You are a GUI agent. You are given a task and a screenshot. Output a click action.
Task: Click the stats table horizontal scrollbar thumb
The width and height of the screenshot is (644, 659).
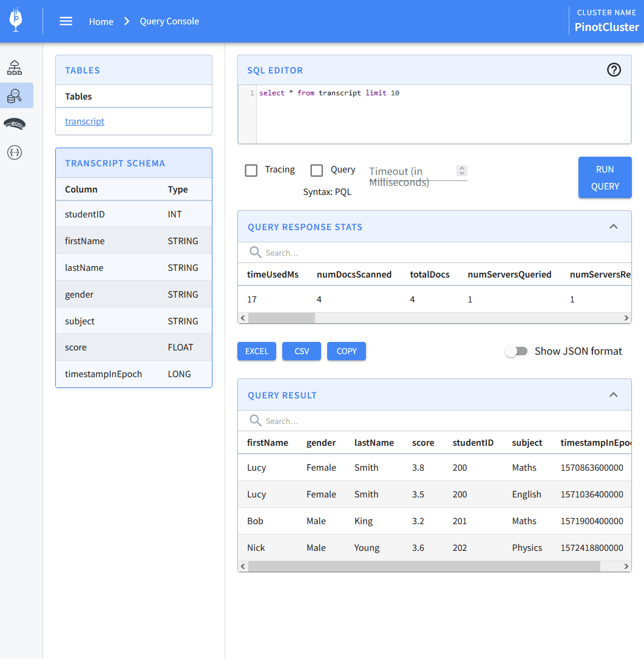point(282,318)
